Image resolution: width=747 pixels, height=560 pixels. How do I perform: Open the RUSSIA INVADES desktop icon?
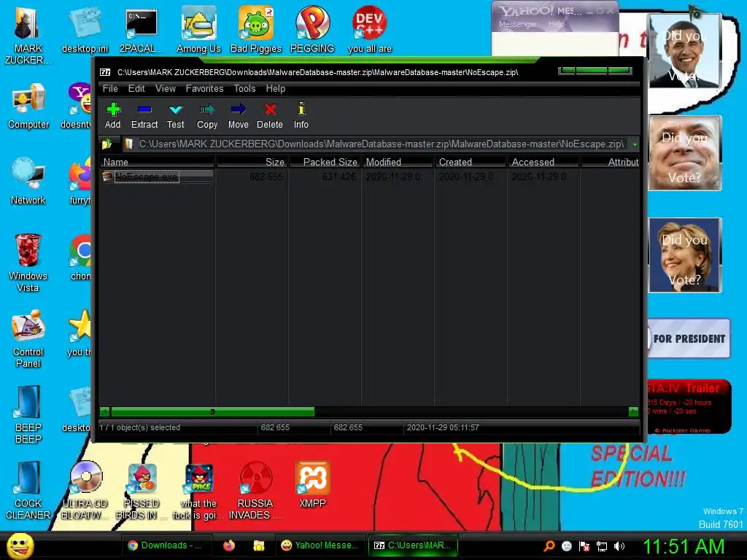tap(255, 491)
